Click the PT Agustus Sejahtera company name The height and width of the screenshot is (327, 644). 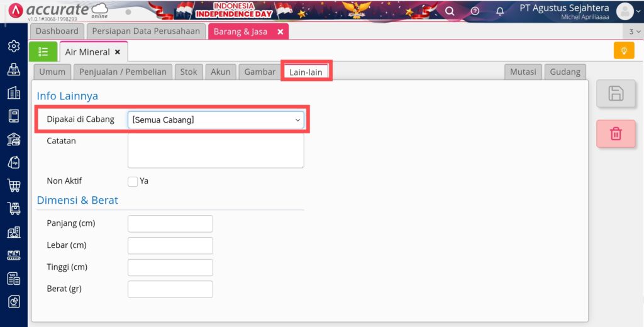[x=565, y=8]
